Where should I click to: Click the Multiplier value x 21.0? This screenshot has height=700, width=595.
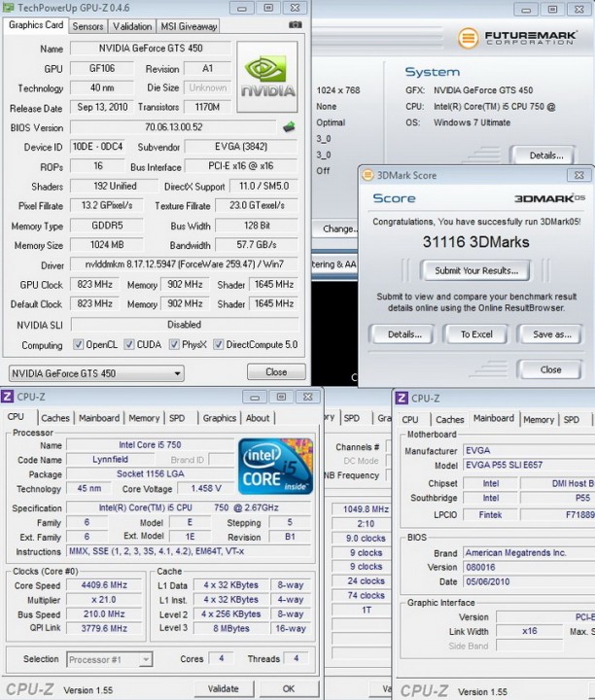[104, 600]
